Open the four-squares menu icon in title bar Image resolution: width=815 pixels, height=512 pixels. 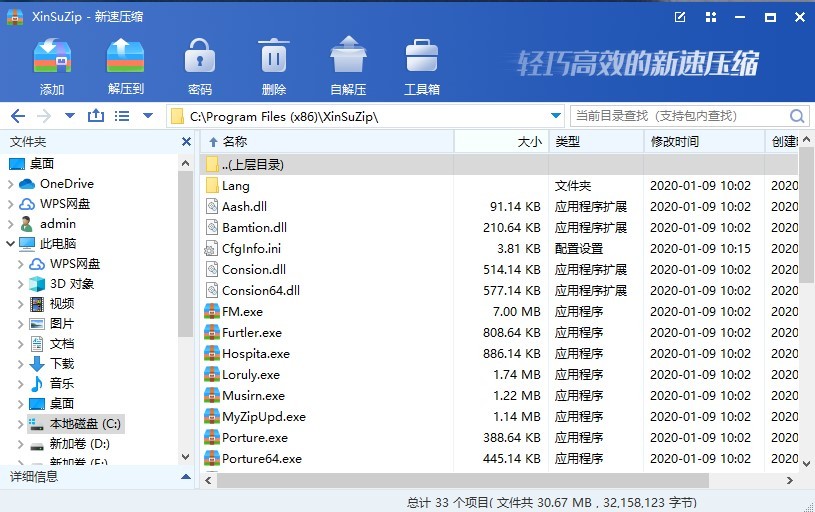[711, 17]
